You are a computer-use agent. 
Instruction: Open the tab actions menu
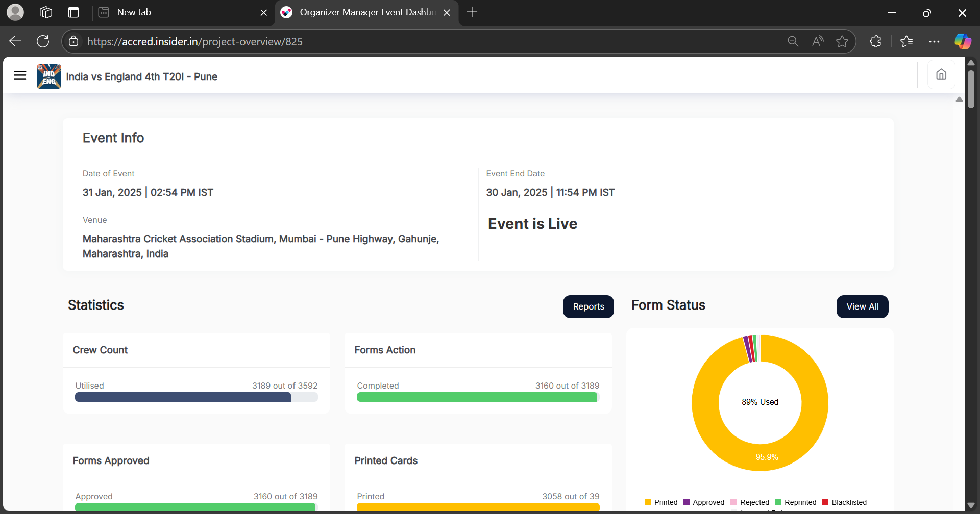point(73,12)
